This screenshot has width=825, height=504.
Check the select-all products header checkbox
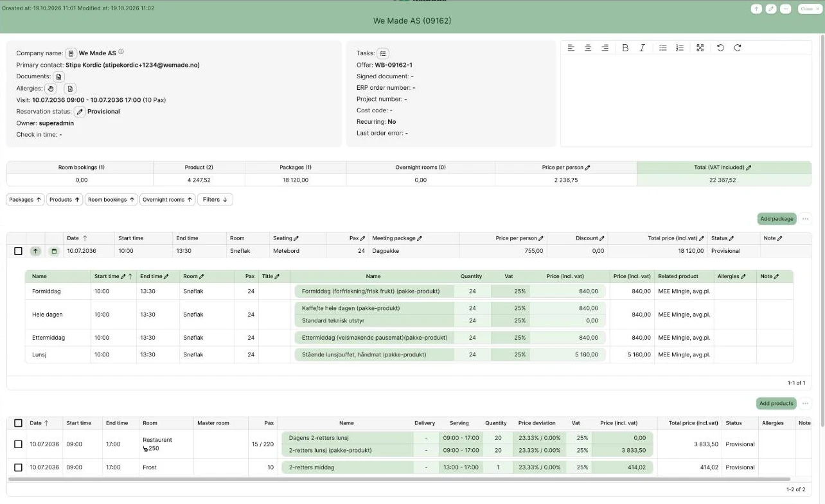[18, 423]
